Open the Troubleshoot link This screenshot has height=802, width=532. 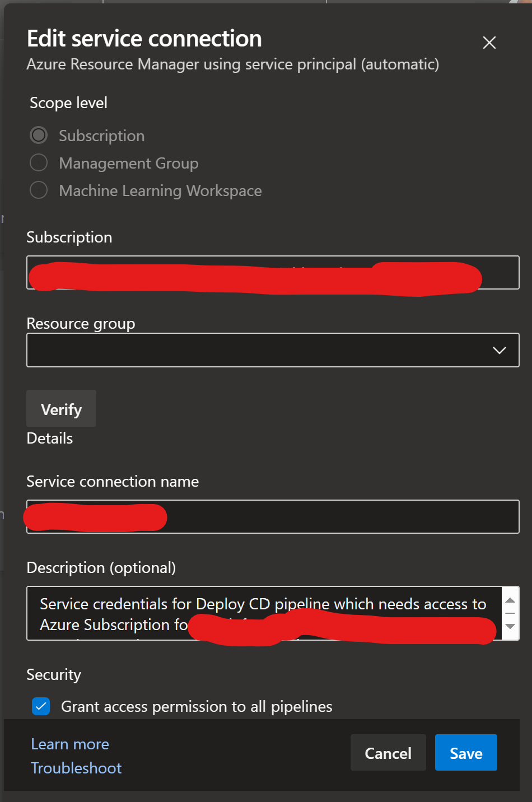tap(76, 768)
